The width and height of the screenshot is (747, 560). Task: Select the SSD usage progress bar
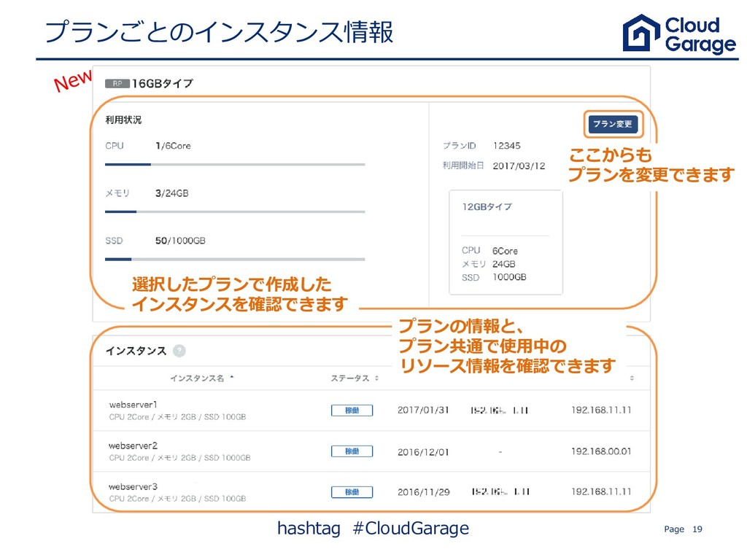tap(235, 260)
